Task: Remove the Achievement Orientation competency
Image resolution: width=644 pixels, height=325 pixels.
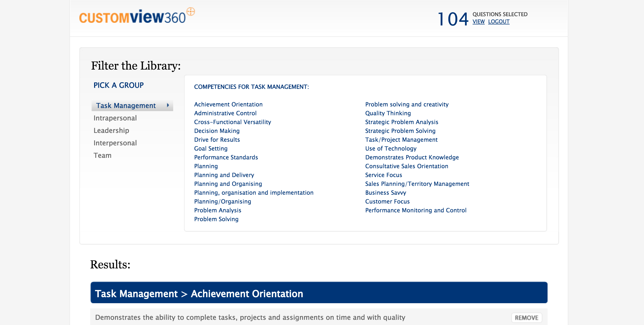Action: point(526,317)
